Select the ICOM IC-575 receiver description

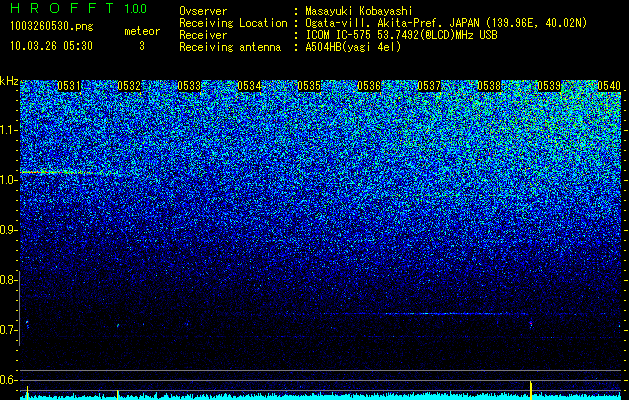(401, 35)
